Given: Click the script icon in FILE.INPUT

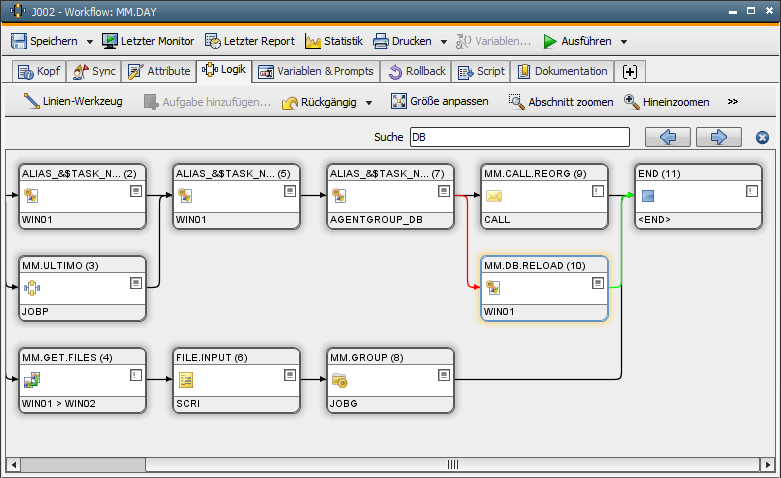Looking at the screenshot, I should point(186,380).
